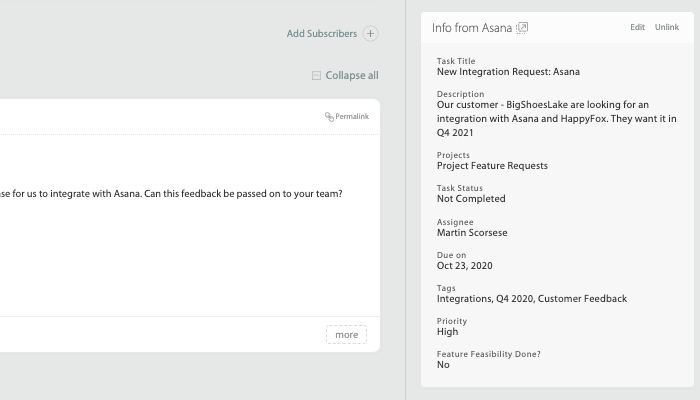Click the Feature Feasibility Done value No

[x=443, y=365]
